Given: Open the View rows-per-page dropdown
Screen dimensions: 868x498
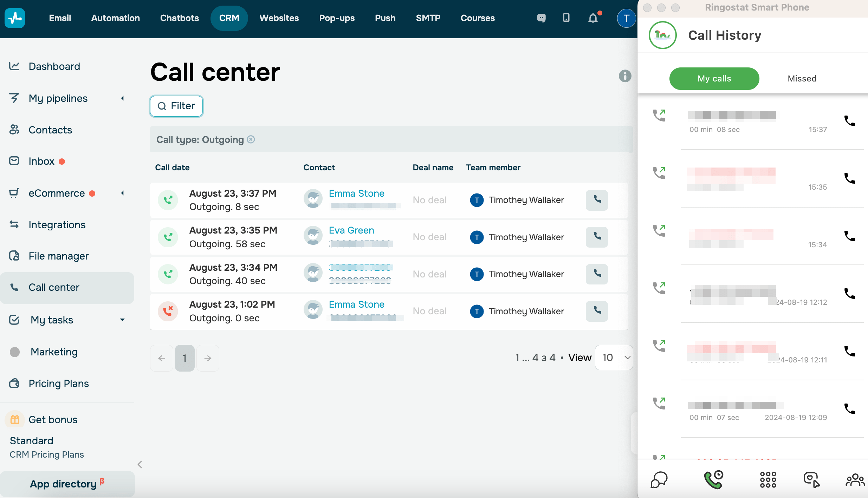Looking at the screenshot, I should click(614, 358).
